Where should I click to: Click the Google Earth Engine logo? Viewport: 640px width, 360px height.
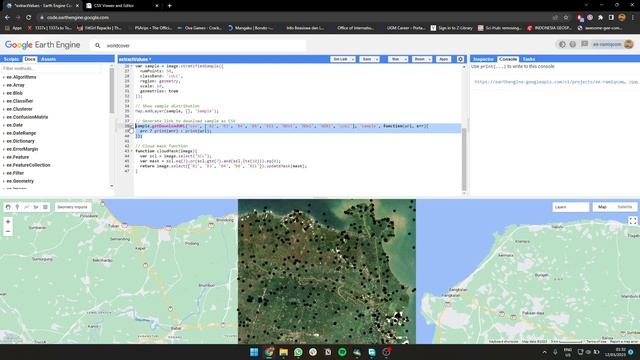(x=42, y=45)
